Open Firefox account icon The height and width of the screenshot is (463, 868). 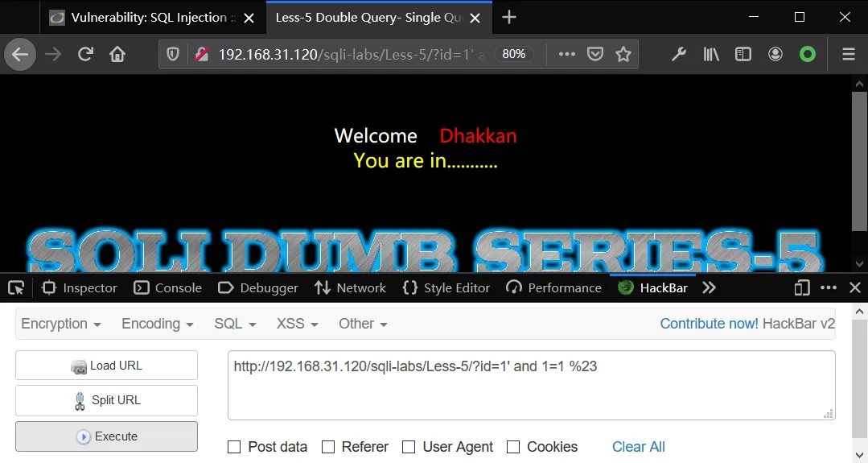click(775, 54)
